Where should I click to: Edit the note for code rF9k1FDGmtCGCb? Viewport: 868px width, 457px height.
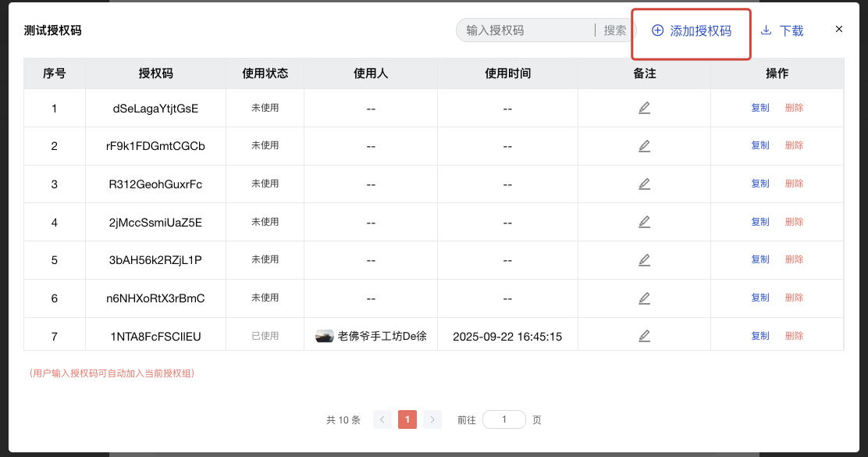point(644,146)
